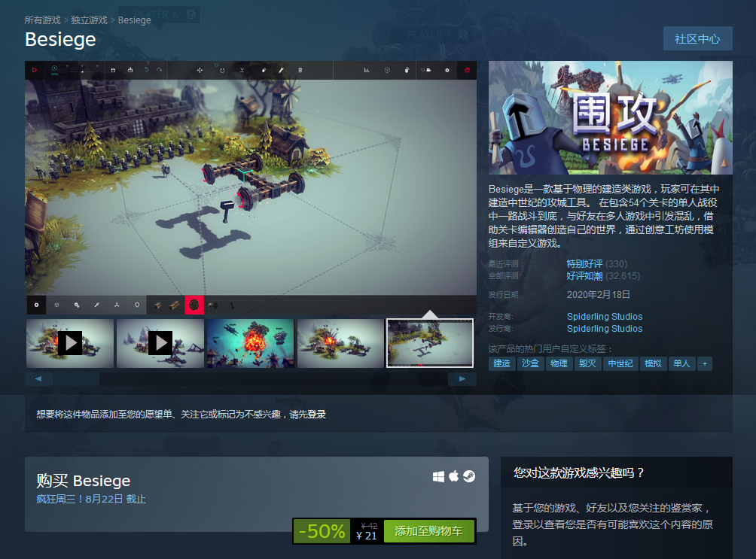Select the explosion screenshot thumbnail
Screen dimensions: 756x559
[250, 343]
